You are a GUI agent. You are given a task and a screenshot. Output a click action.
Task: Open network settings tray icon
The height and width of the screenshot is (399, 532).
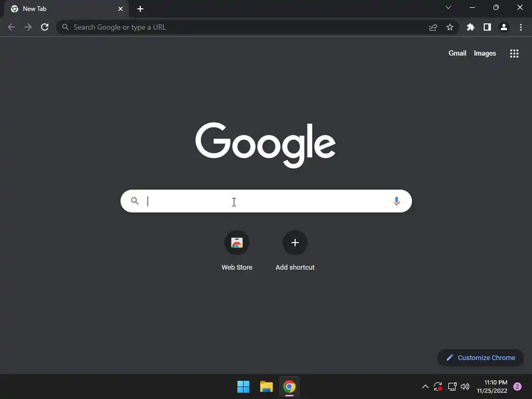point(453,387)
